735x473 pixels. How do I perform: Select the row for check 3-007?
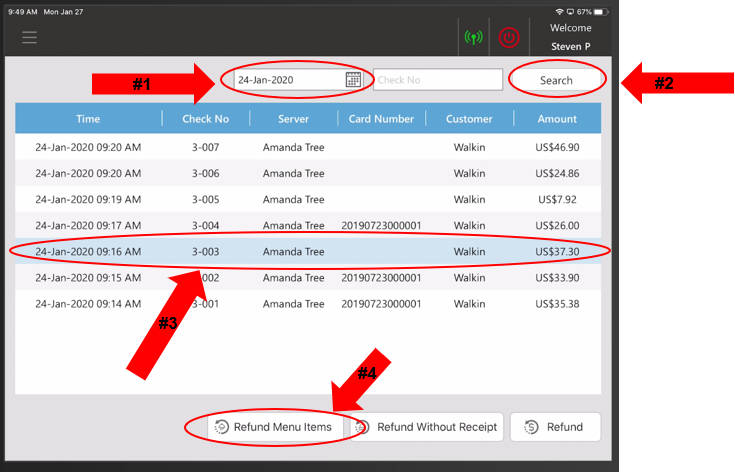(308, 147)
